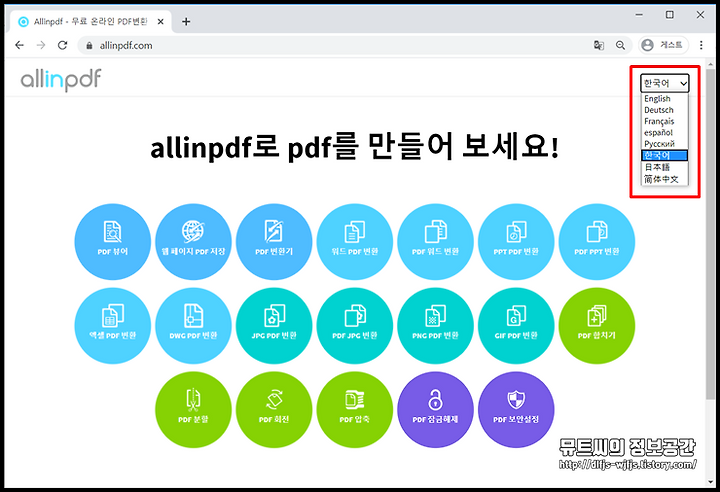Click the allinpdf logo
This screenshot has width=720, height=492.
point(61,80)
